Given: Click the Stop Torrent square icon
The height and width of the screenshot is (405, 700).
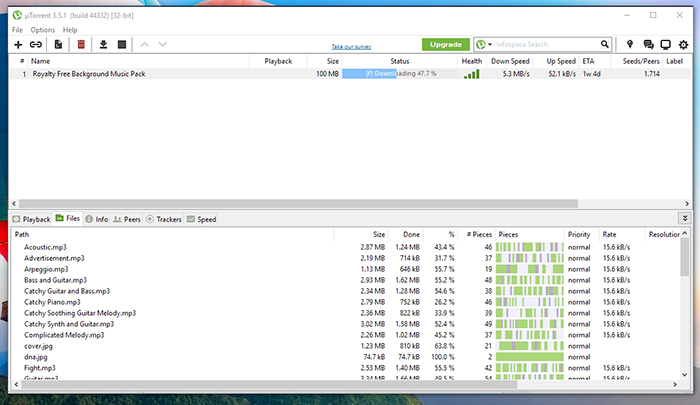Looking at the screenshot, I should [x=122, y=45].
